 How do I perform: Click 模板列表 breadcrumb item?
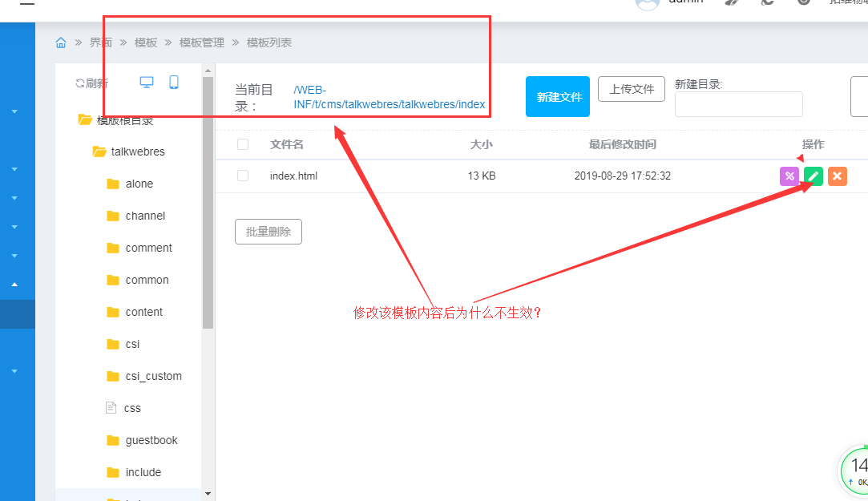pos(269,42)
